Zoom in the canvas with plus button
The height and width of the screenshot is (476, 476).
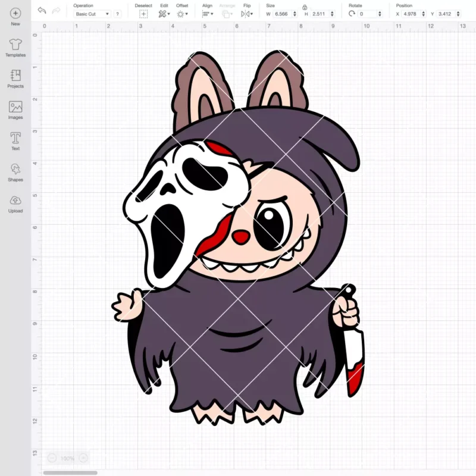(x=83, y=458)
